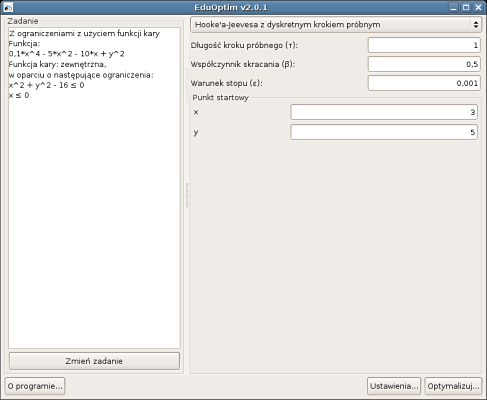Minimize the EduOptim window
The image size is (487, 400).
453,7
